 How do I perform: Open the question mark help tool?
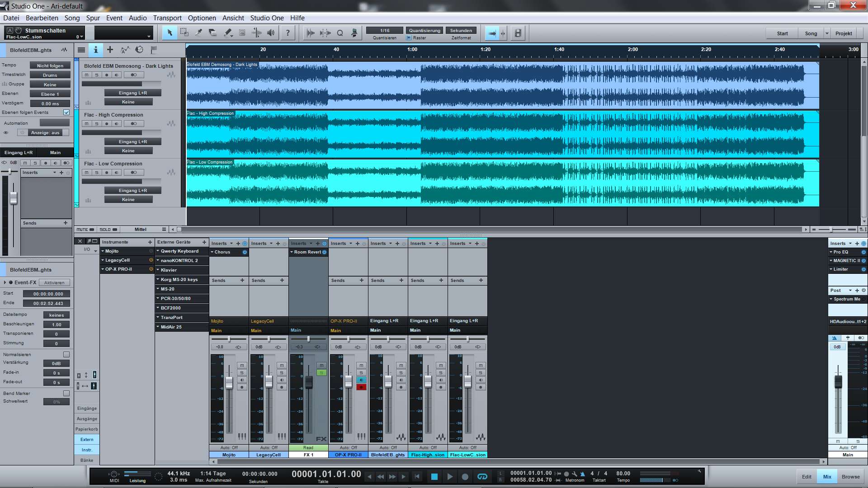click(288, 33)
